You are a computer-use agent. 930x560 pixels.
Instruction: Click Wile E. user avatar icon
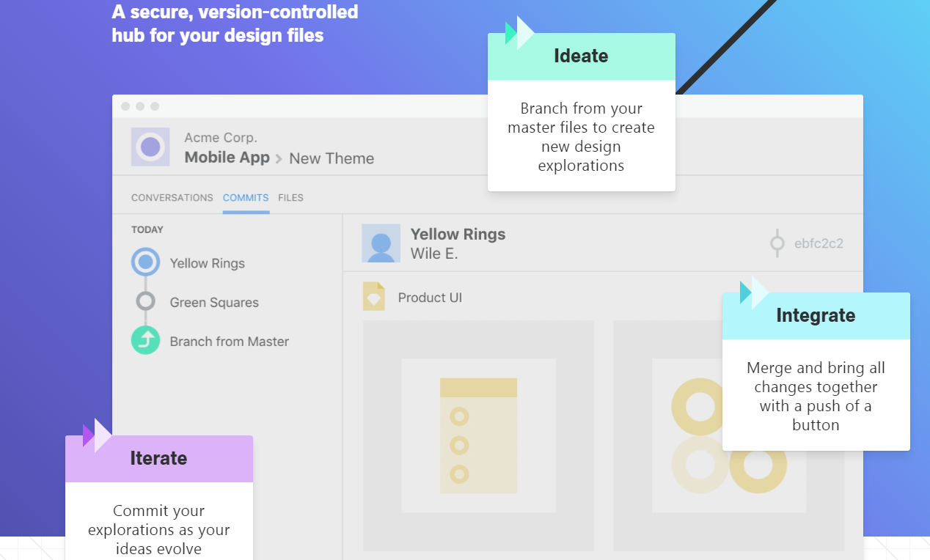tap(381, 243)
